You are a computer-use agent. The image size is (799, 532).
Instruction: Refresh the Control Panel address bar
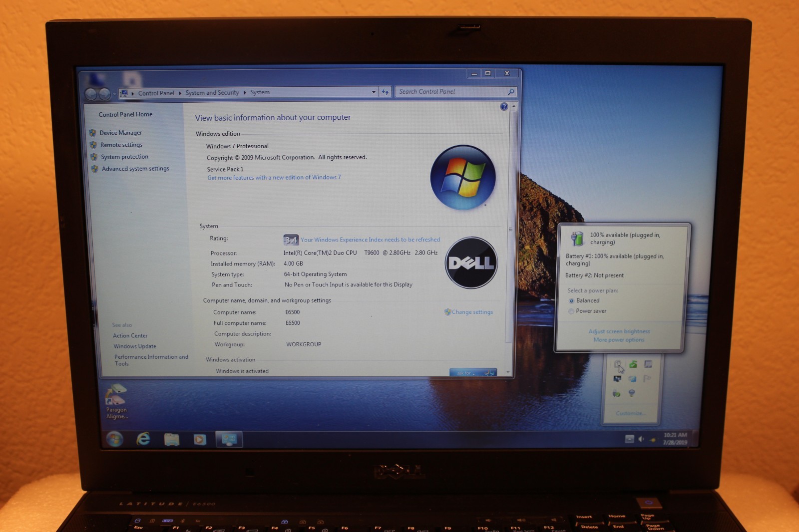click(385, 92)
